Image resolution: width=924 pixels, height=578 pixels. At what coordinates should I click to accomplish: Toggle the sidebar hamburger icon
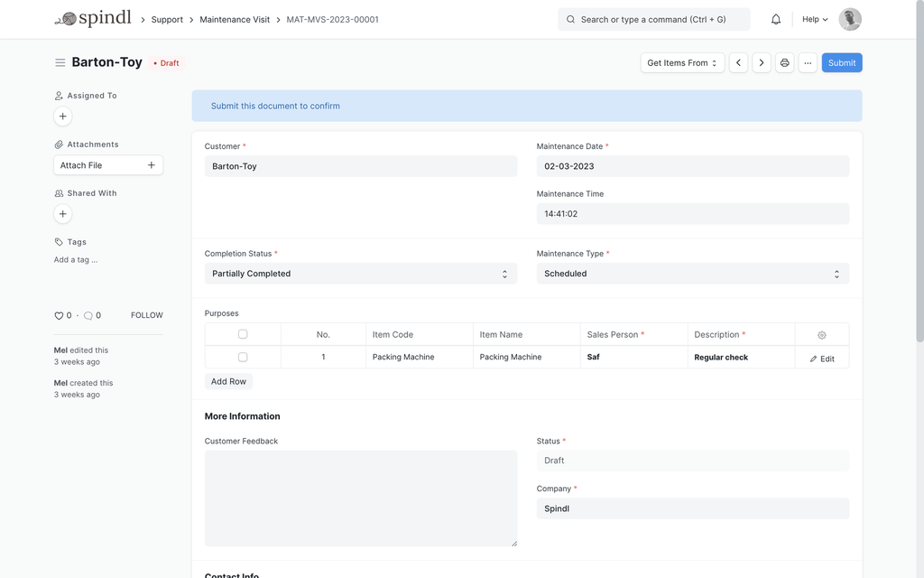60,62
